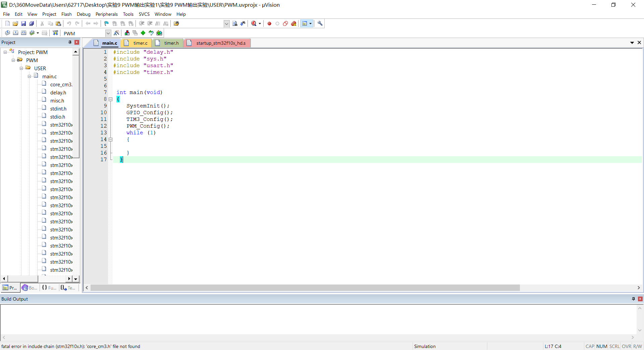Open the Flash menu
Image resolution: width=644 pixels, height=350 pixels.
pyautogui.click(x=66, y=14)
